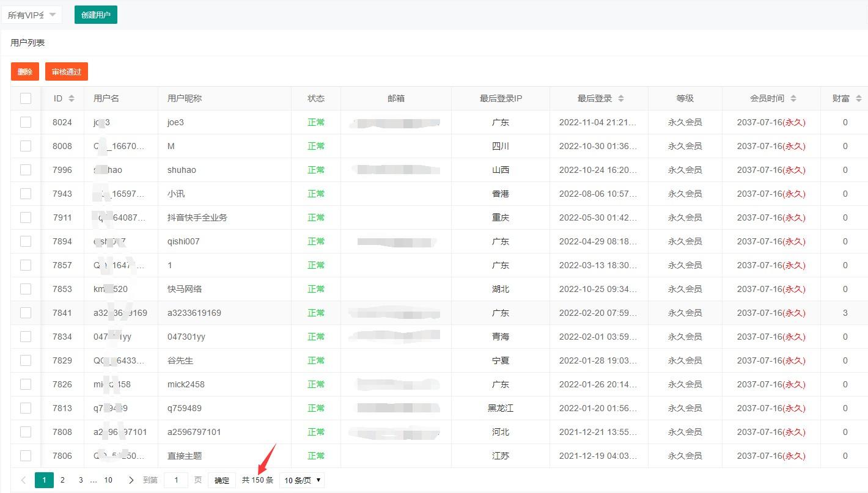
Task: Click pagination ellipsis for more pages
Action: coord(94,480)
